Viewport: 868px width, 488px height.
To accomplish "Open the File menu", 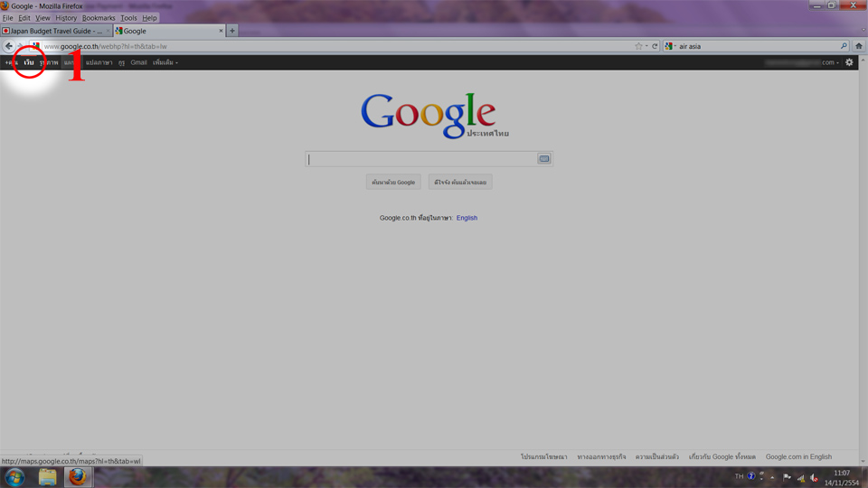I will click(8, 18).
